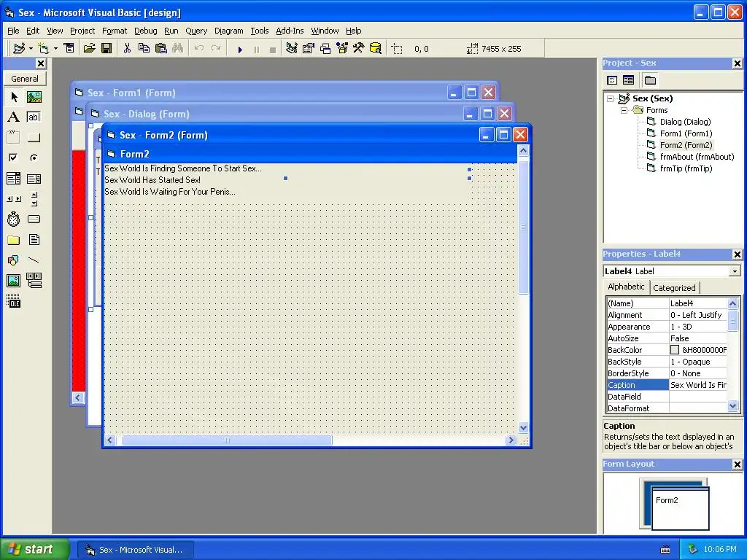Select the Frame control tool
The width and height of the screenshot is (747, 560).
(x=14, y=138)
